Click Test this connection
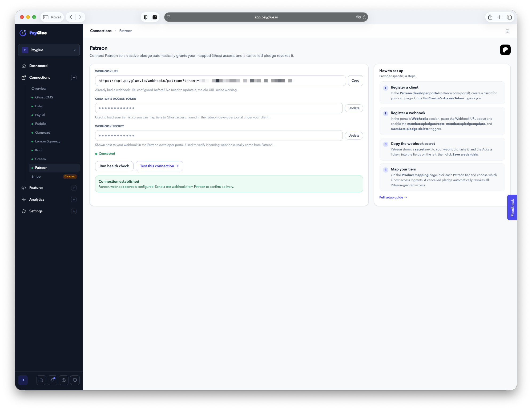The height and width of the screenshot is (410, 532). point(159,166)
